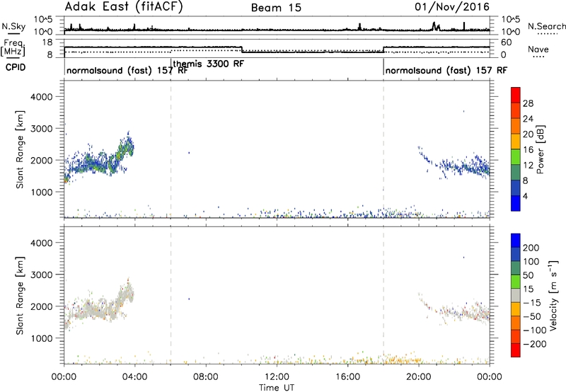
Task: Click the '08:00' time tick label
Action: (206, 377)
